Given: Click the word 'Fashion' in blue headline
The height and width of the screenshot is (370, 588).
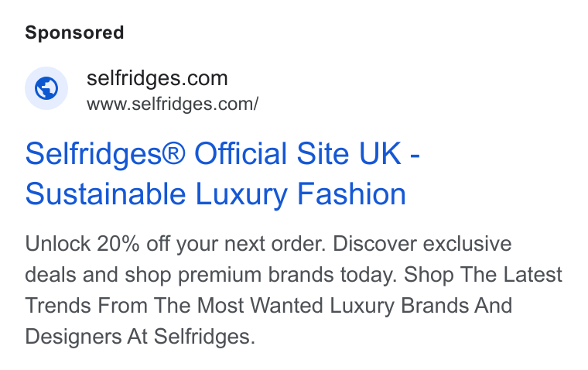Looking at the screenshot, I should pyautogui.click(x=352, y=194).
